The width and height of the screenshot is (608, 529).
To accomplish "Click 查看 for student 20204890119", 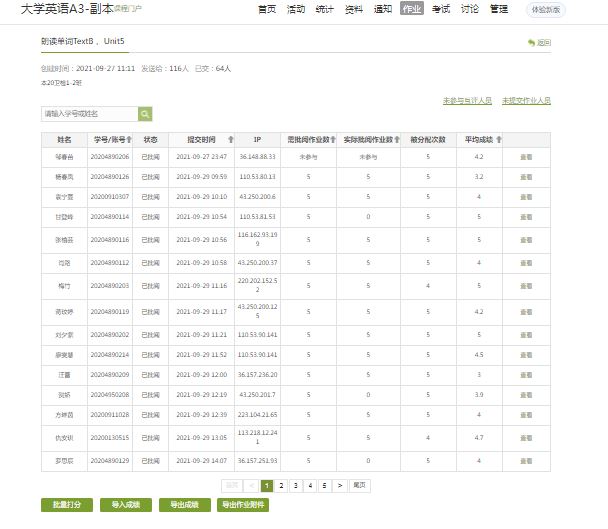I will 526,312.
